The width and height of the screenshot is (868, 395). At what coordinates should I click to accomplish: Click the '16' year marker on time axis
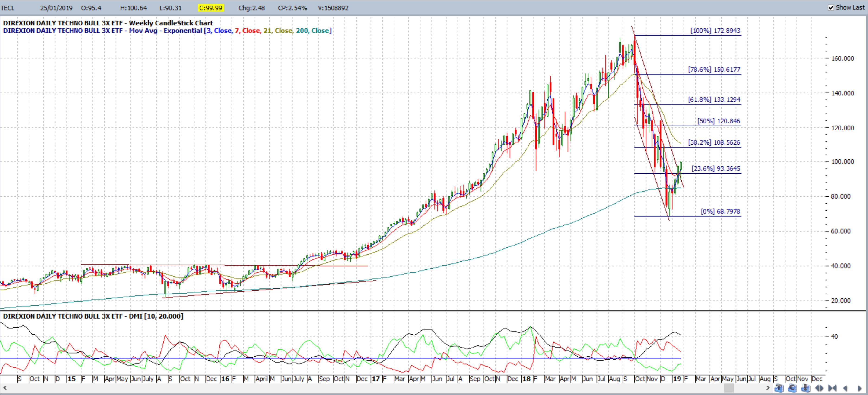tap(225, 379)
